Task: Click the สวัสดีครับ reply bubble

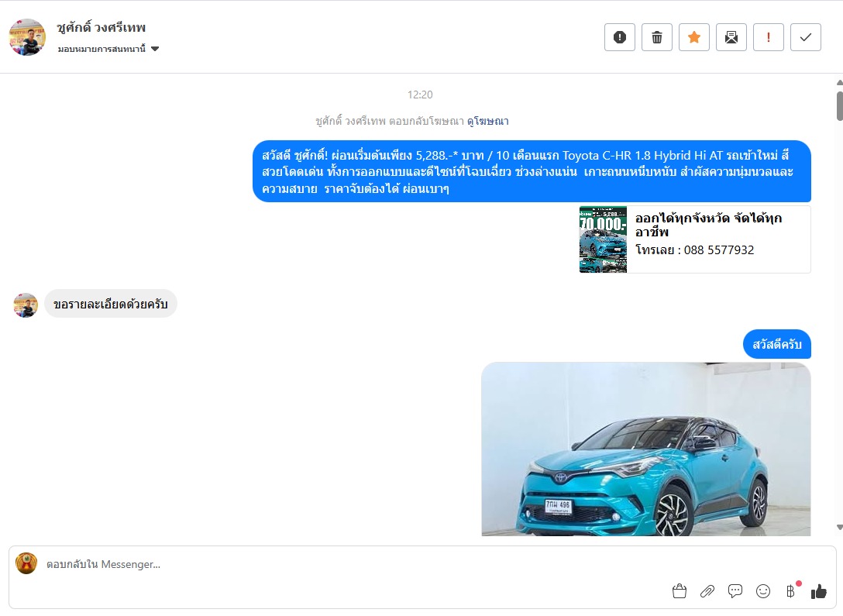Action: [x=777, y=344]
